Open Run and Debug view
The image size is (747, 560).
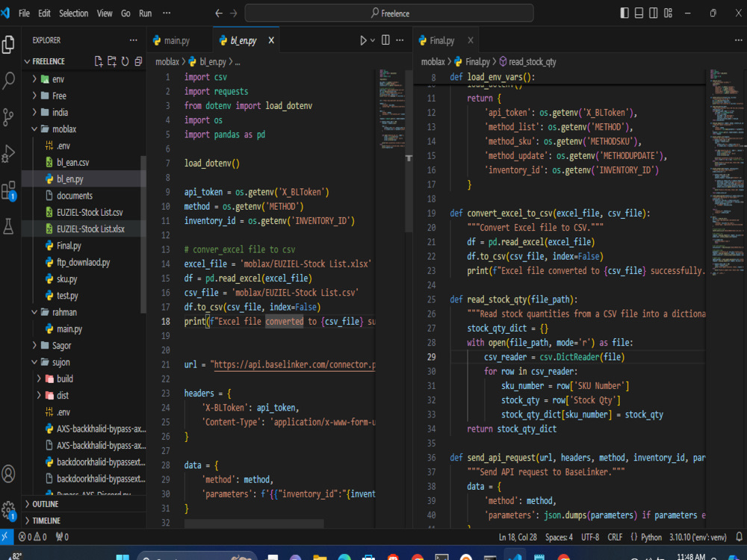(x=8, y=153)
